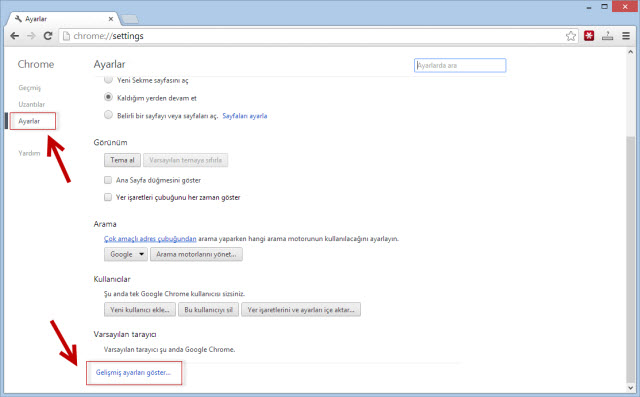Viewport: 640px width, 397px height.
Task: Click the 'Chrome' heading in the sidebar
Action: coord(36,64)
